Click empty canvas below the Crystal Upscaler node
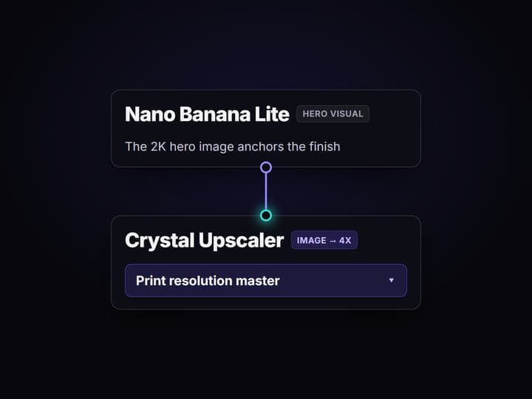 (266, 353)
